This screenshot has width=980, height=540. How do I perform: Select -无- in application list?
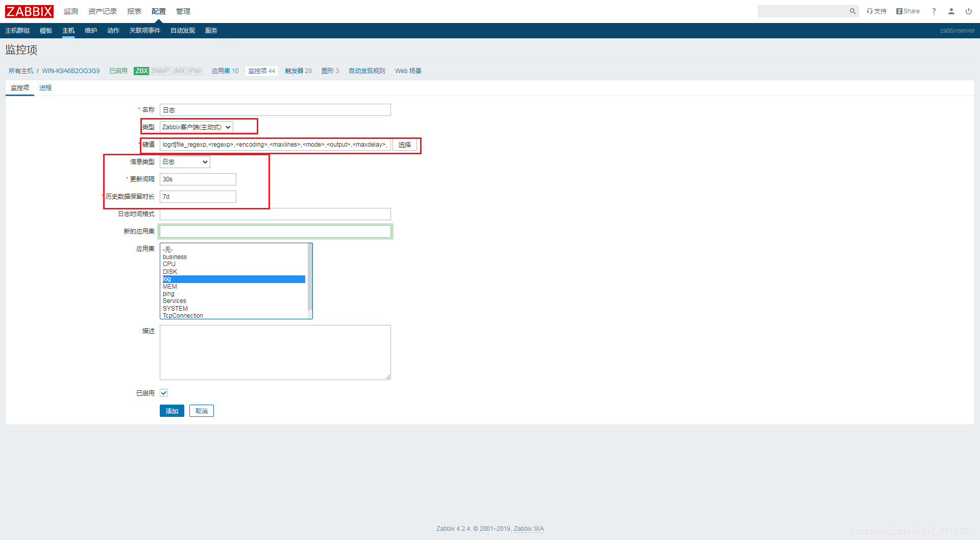[234, 250]
